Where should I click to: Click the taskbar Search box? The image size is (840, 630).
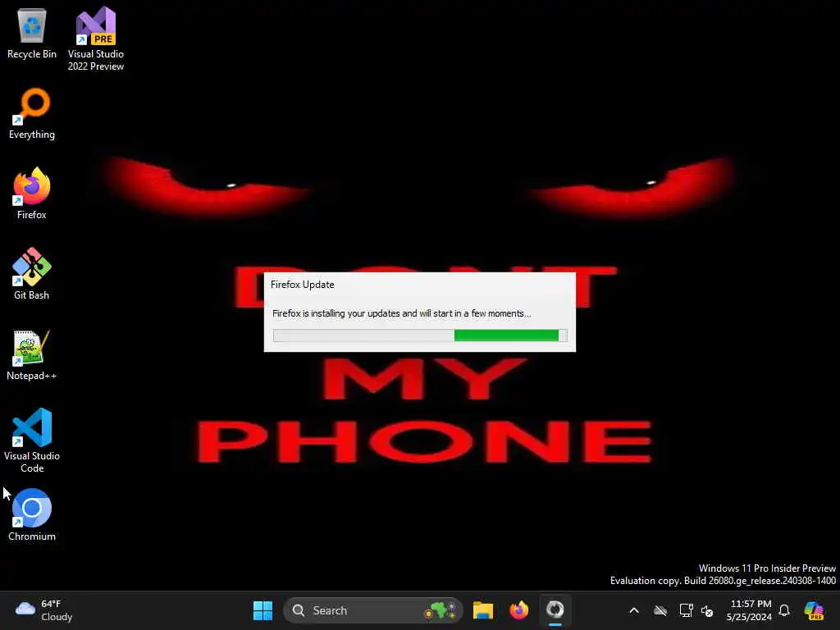pos(373,610)
